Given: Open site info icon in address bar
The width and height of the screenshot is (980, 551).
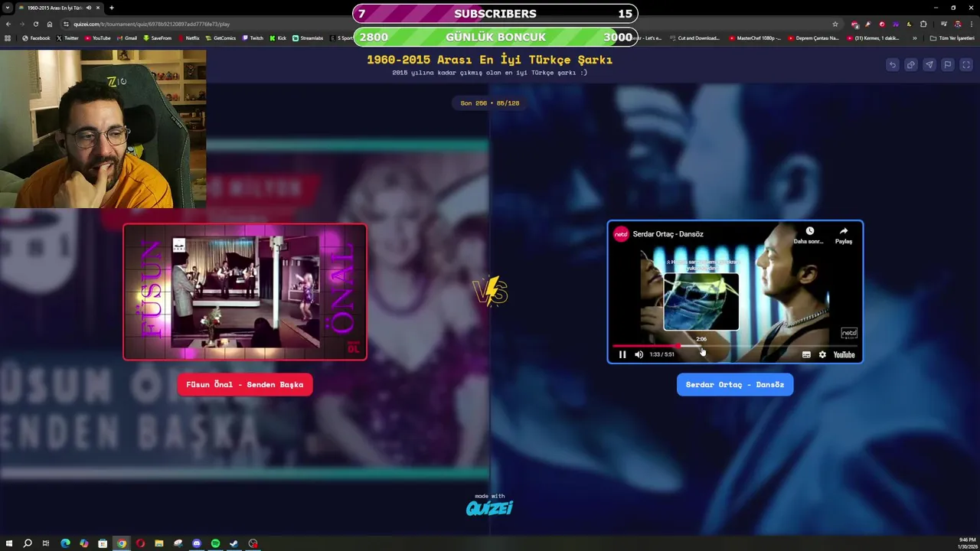Looking at the screenshot, I should pos(66,24).
